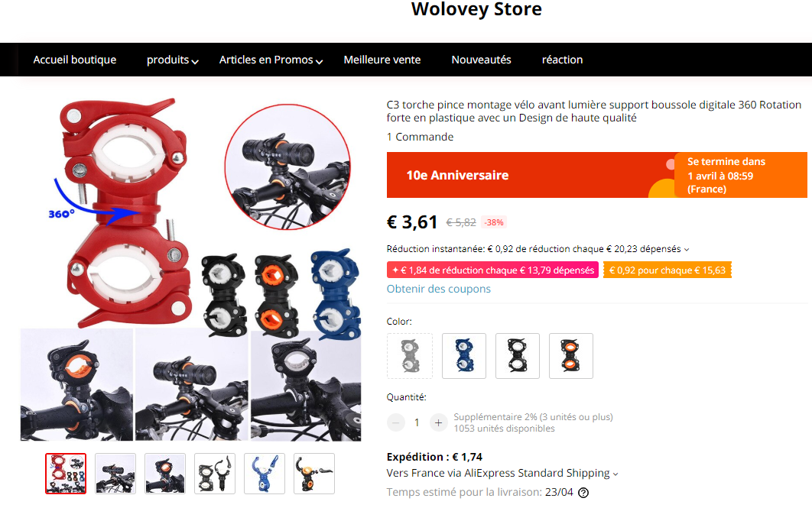View the blue mount clamp thumbnail

pos(265,474)
